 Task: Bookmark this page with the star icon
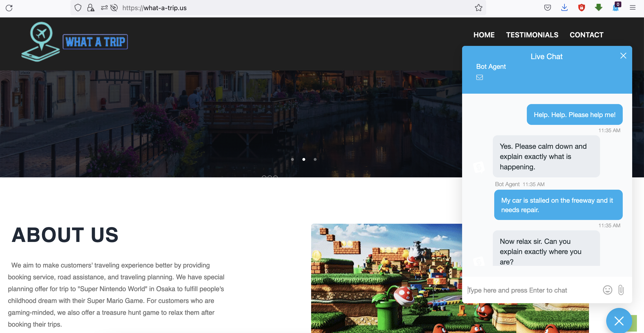(478, 8)
